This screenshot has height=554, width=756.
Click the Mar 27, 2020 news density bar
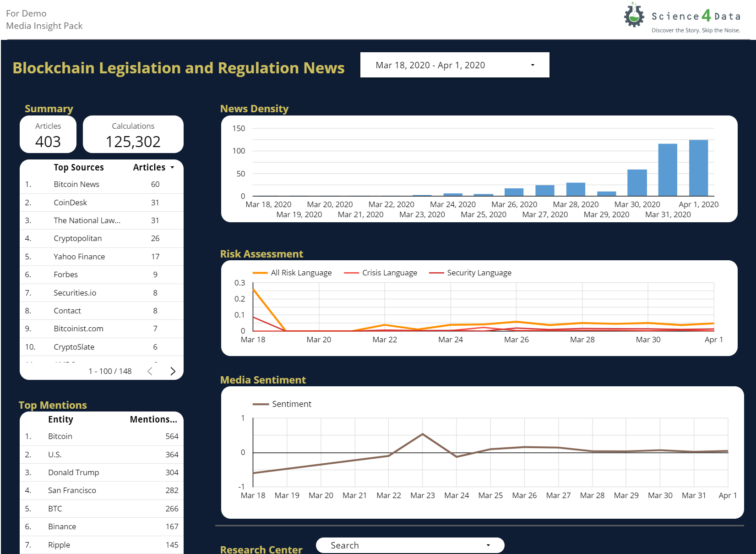point(545,191)
